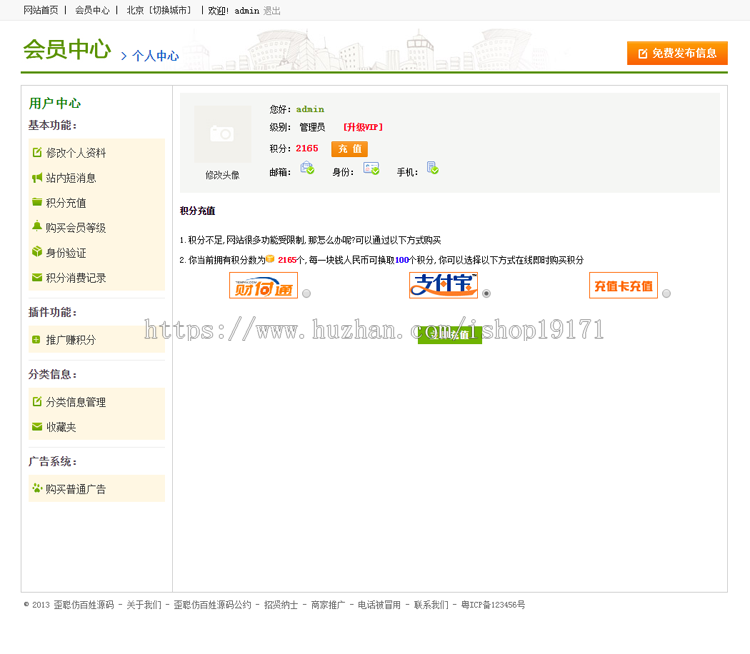The width and height of the screenshot is (750, 654).
Task: Open 推广赚积分 in sidebar
Action: 71,340
